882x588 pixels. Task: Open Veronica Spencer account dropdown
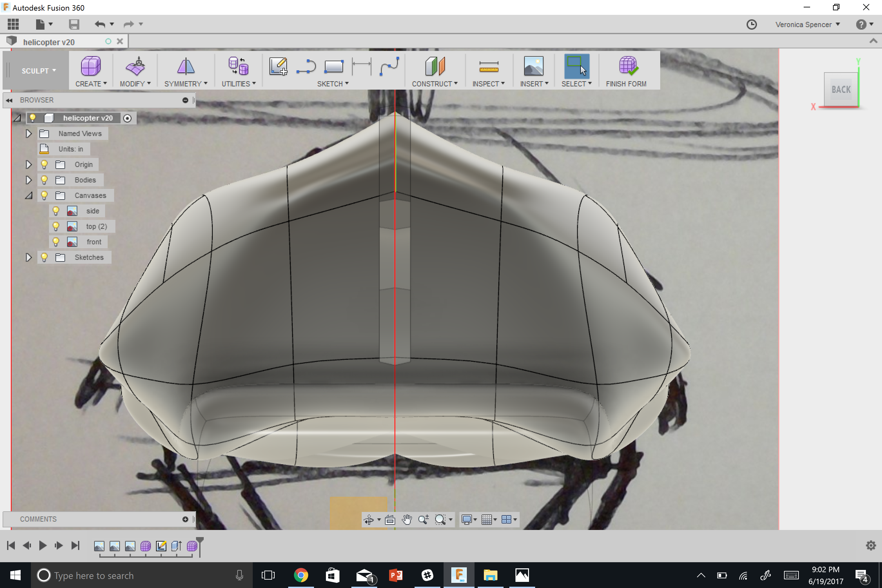808,24
